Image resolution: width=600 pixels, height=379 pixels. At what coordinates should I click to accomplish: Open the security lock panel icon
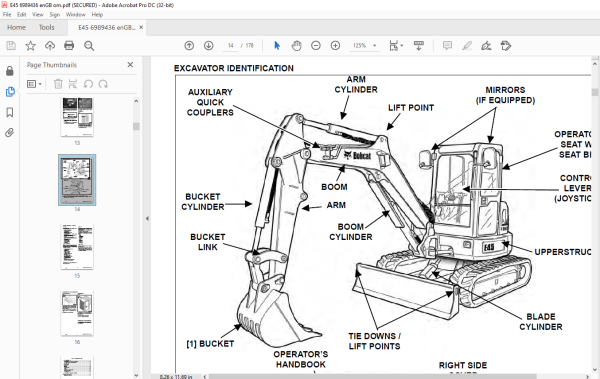pos(10,71)
